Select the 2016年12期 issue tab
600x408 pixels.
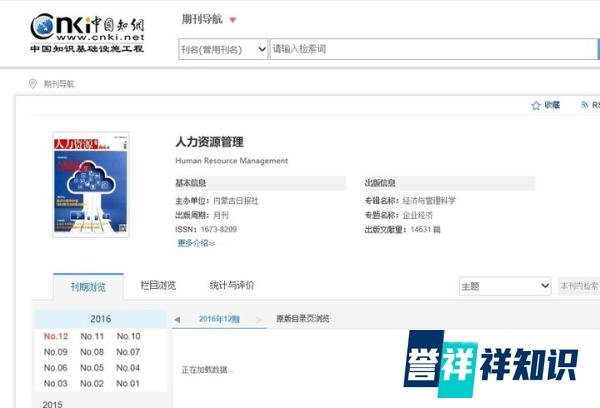219,319
